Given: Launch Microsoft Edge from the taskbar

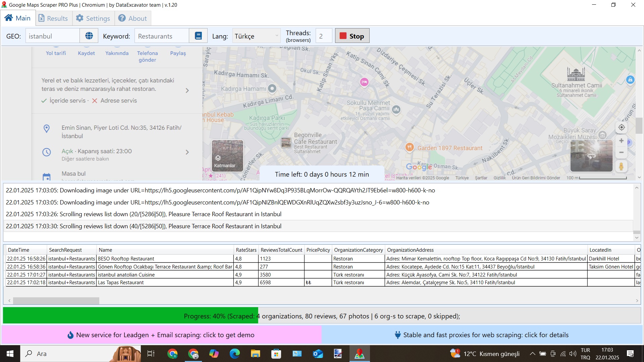Looking at the screenshot, I should (x=234, y=354).
